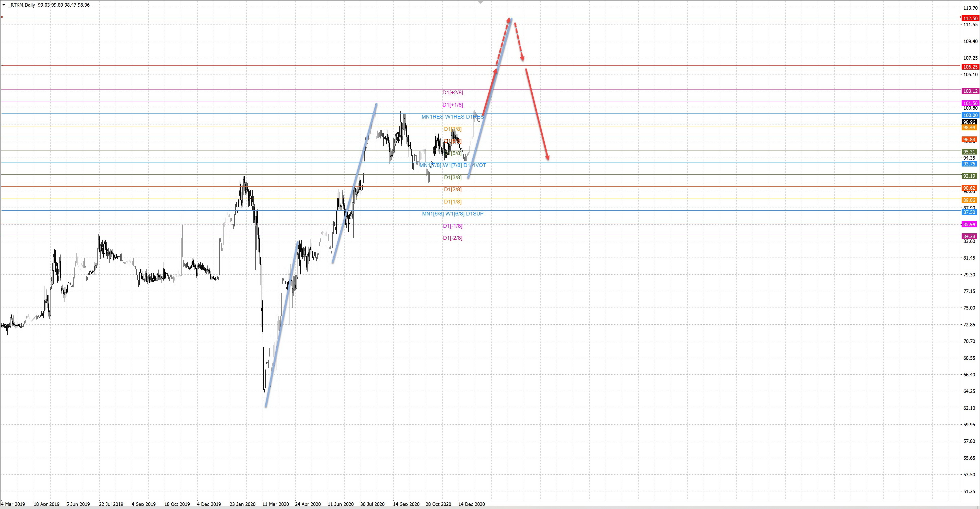
Task: Click the anchor square of the 112.50 line
Action: coord(2,17)
